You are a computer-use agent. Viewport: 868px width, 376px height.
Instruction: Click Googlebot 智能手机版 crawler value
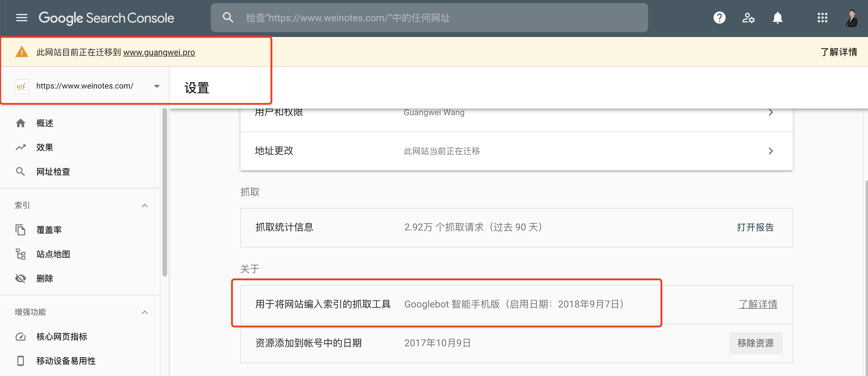tap(515, 304)
